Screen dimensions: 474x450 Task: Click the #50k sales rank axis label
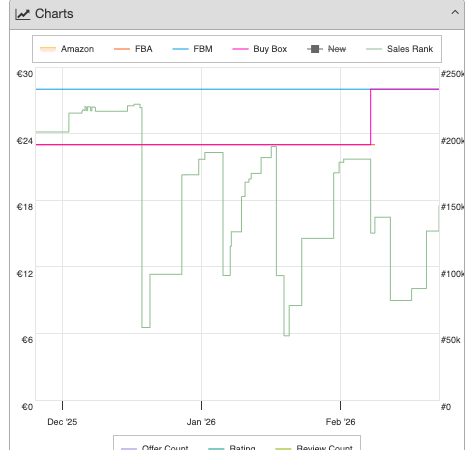coord(451,340)
